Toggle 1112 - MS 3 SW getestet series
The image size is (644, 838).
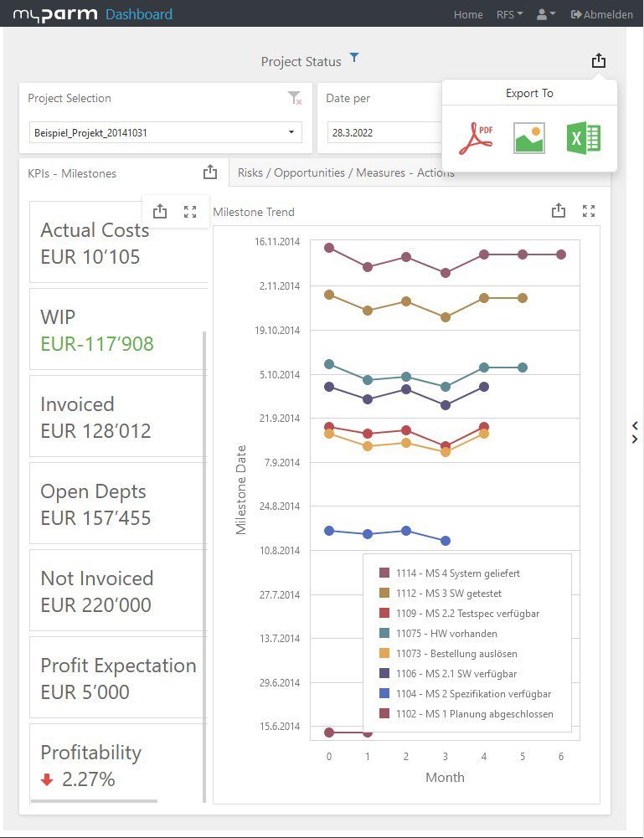[x=450, y=594]
